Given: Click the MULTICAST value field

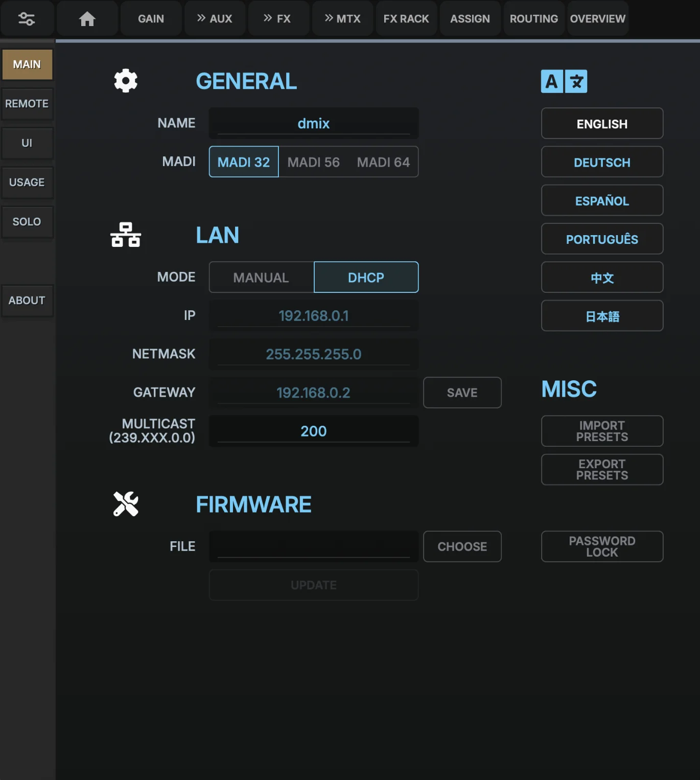Looking at the screenshot, I should pos(314,431).
